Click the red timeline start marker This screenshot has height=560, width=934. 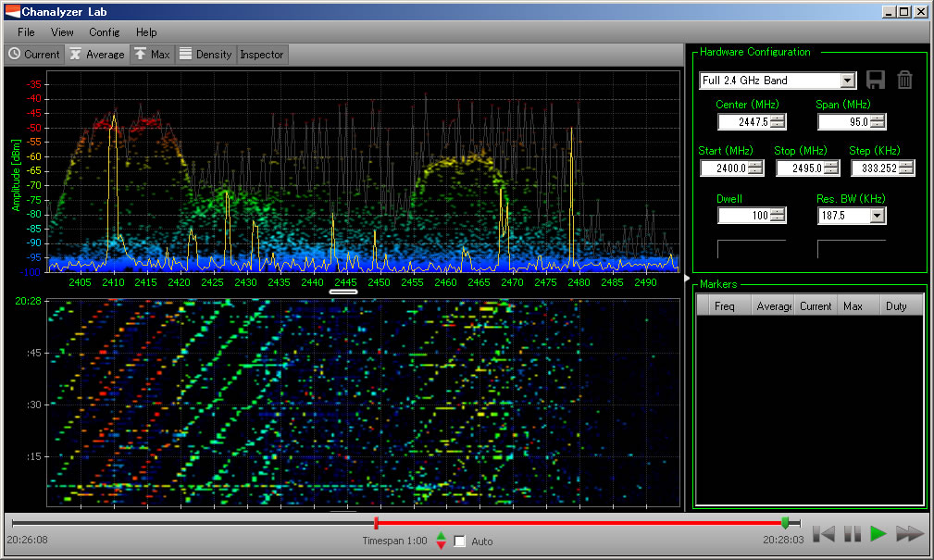(376, 523)
